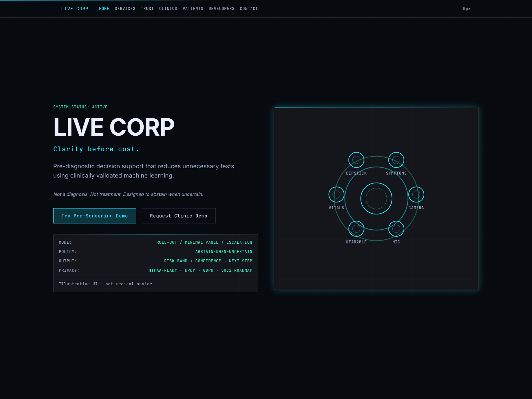The image size is (532, 399).
Task: Open the Patients nav link
Action: [x=193, y=9]
